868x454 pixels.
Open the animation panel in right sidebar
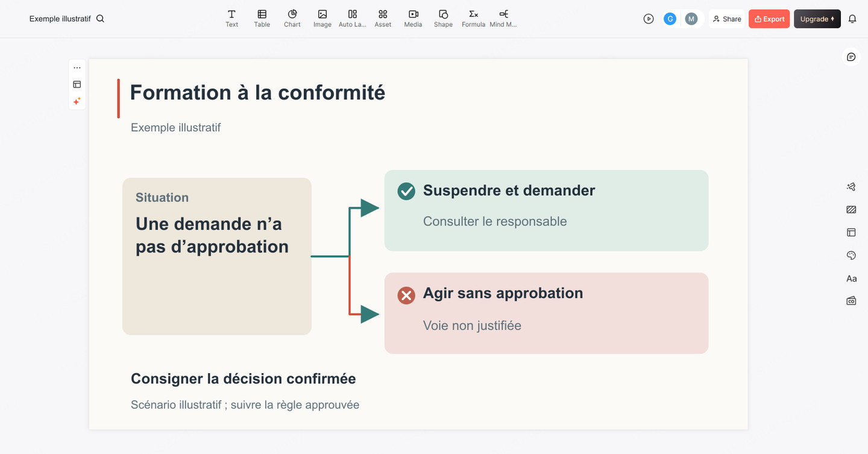click(851, 187)
